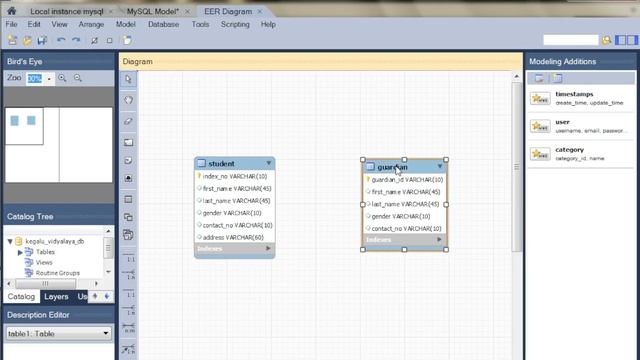Screen dimensions: 640x360
Task: Open the Model menu
Action: 125,24
